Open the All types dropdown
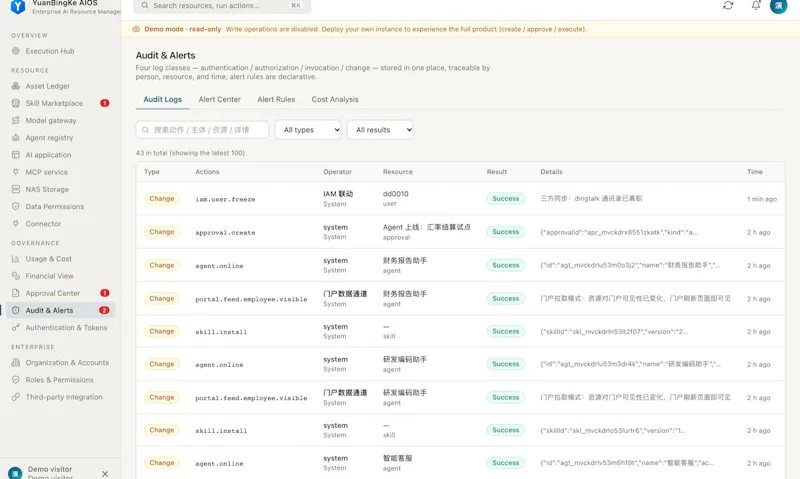Viewport: 800px width, 479px height. pos(308,130)
